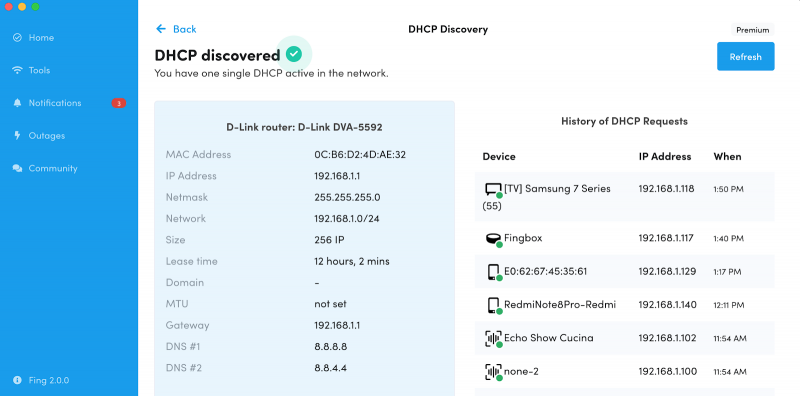
Task: Click the Echo Show Cucina speaker icon
Action: [x=493, y=338]
